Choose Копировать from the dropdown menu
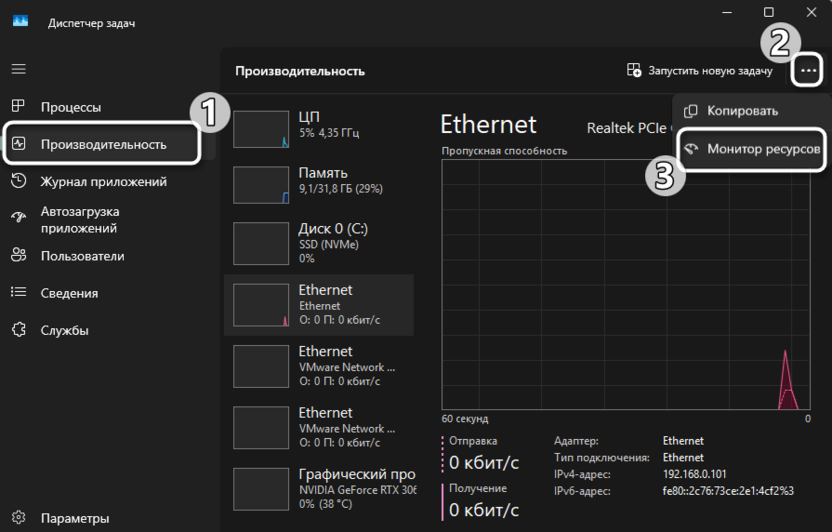 (742, 111)
